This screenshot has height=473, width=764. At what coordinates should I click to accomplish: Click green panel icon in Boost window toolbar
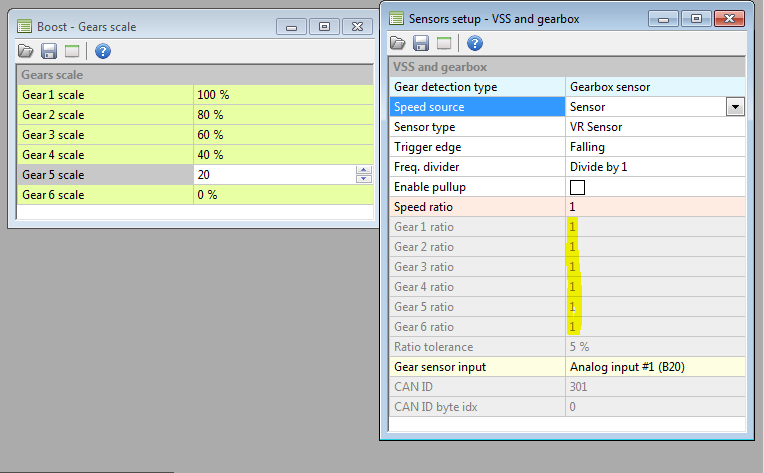tap(72, 51)
